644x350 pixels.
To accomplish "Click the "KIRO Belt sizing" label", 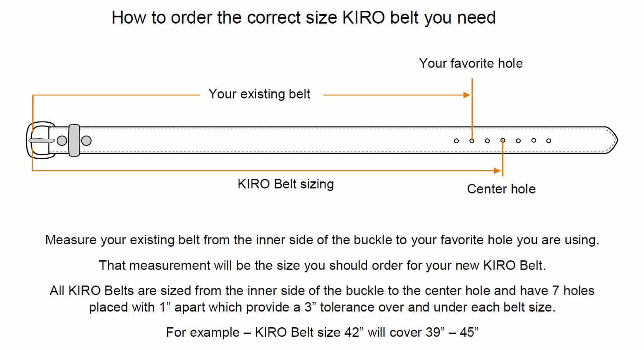I will (285, 184).
